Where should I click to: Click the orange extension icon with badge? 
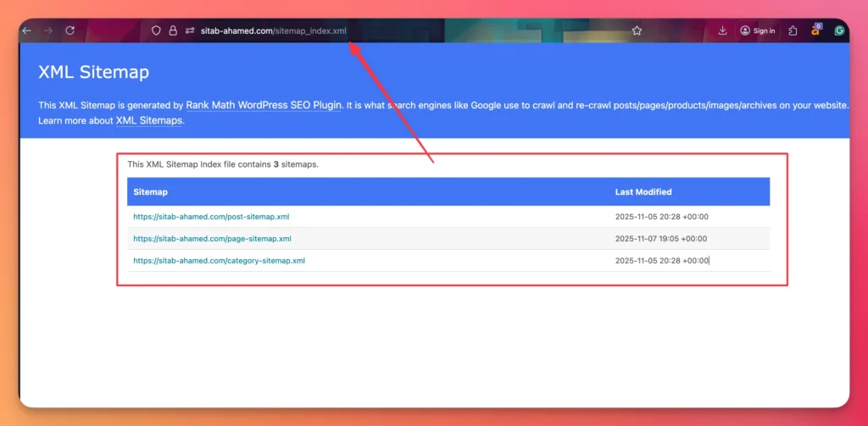(x=815, y=30)
